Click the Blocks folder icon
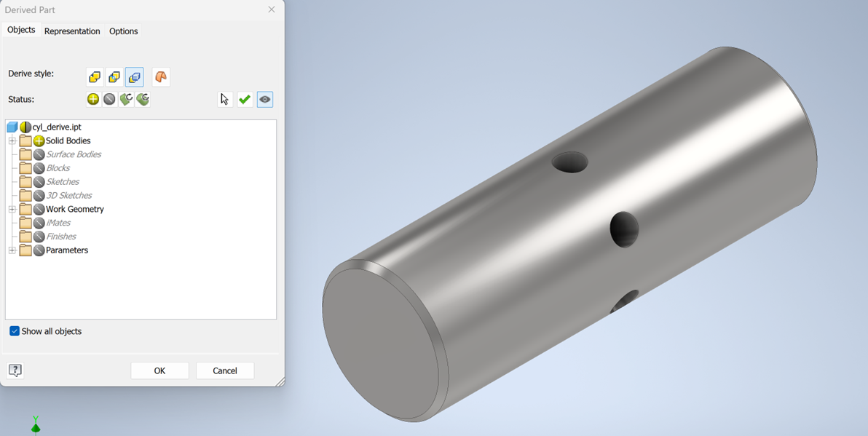The height and width of the screenshot is (436, 868). 25,168
